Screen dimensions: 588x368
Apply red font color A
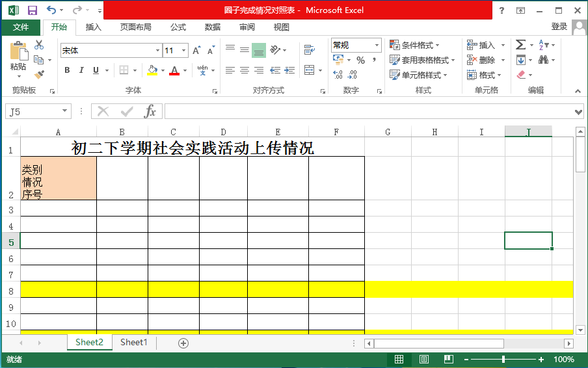[x=174, y=70]
